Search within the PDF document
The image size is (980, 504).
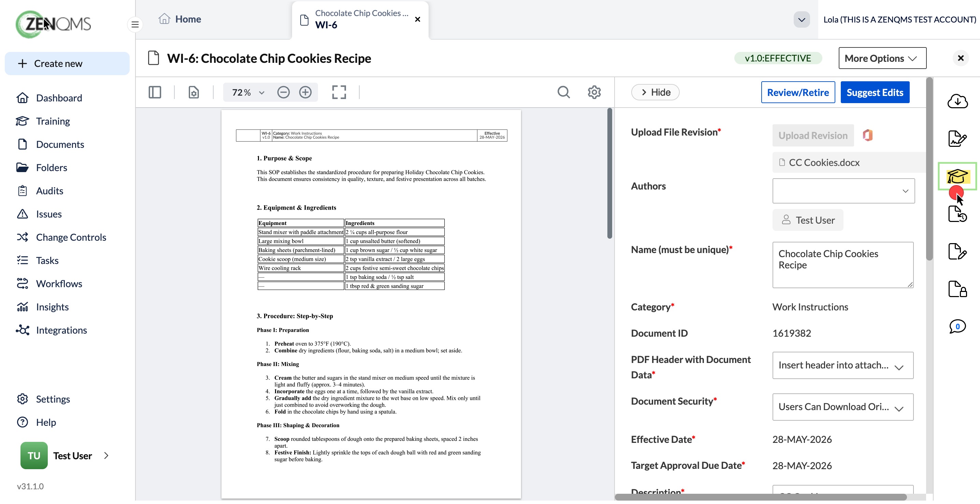click(563, 92)
